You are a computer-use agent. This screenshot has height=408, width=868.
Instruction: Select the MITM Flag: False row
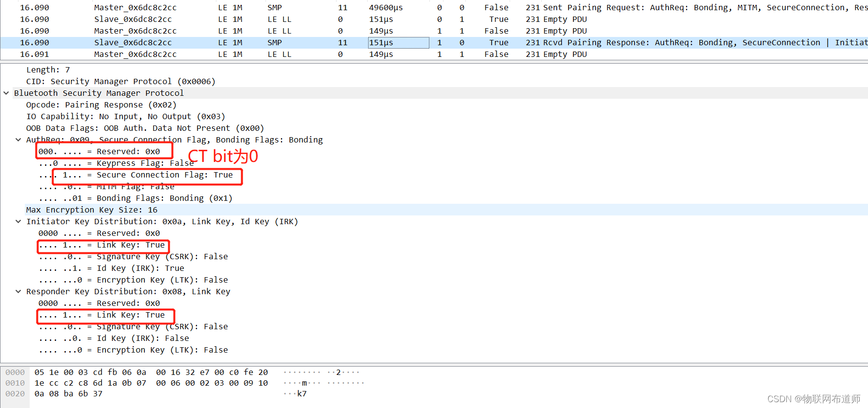pyautogui.click(x=106, y=186)
